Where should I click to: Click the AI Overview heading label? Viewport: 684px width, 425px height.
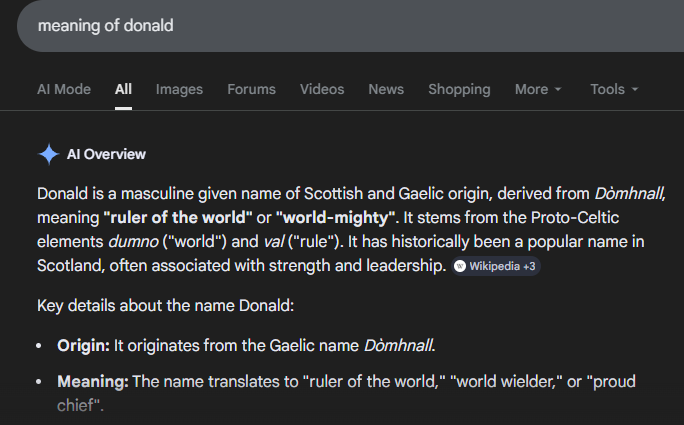pyautogui.click(x=106, y=154)
